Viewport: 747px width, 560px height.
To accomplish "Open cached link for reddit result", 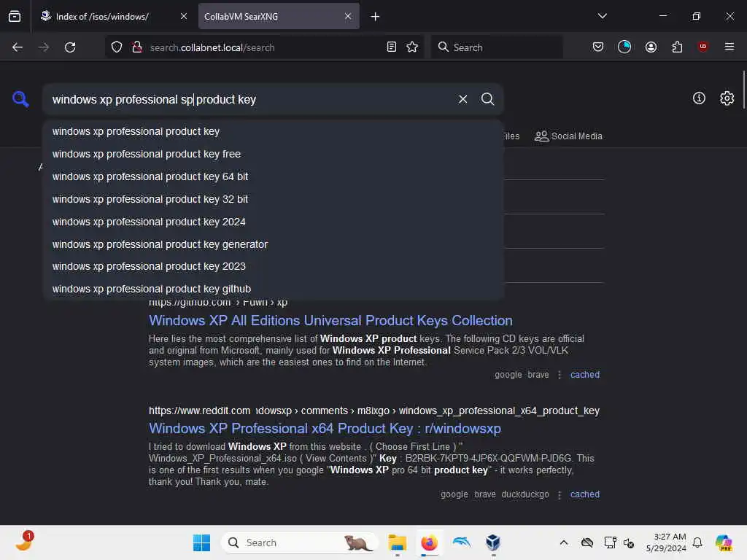I will coord(584,494).
